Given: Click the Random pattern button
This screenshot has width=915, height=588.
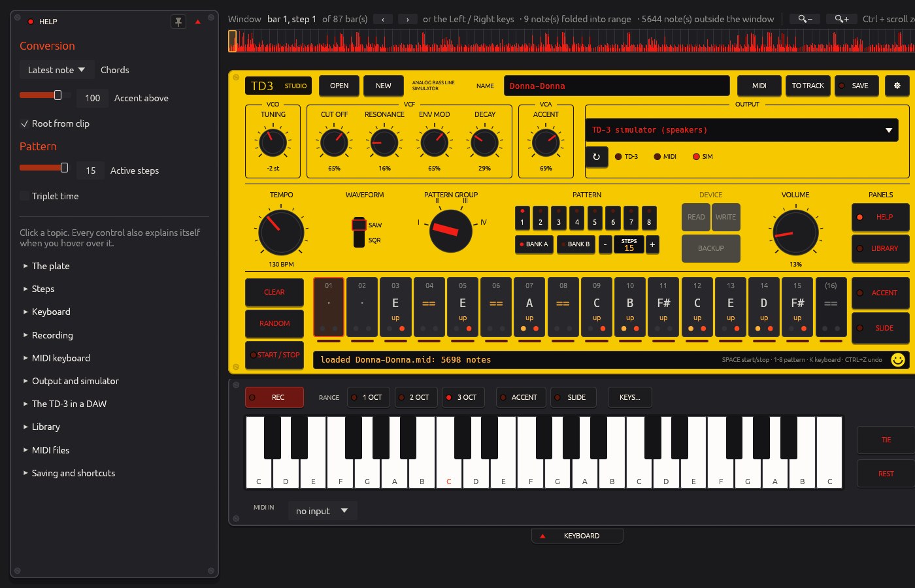Looking at the screenshot, I should 274,323.
